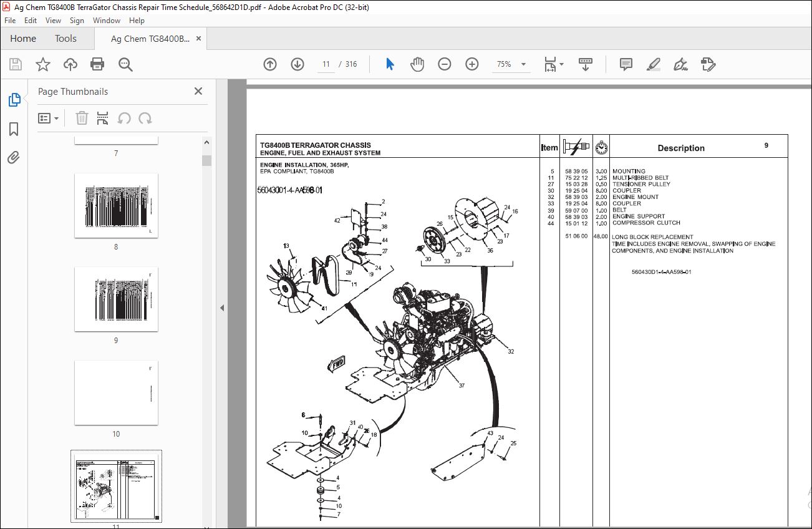Viewport: 812px width, 529px height.
Task: Upload the file using the cloud icon
Action: point(70,64)
